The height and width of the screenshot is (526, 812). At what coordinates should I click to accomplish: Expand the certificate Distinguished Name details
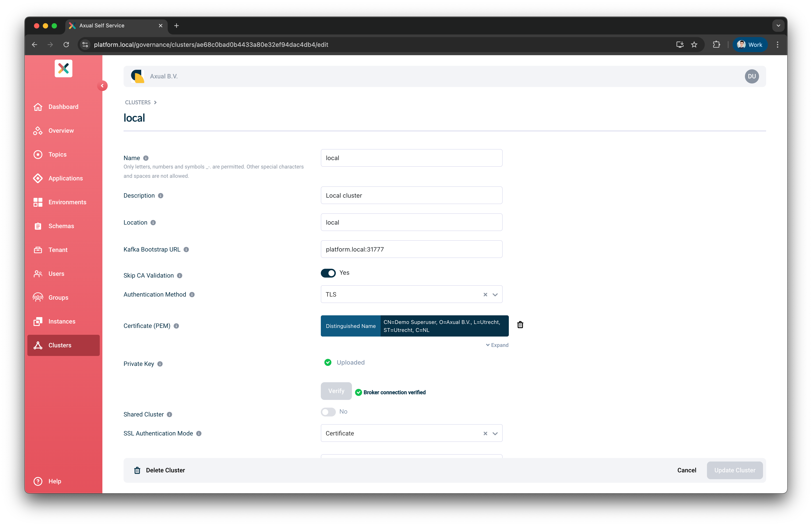click(497, 345)
